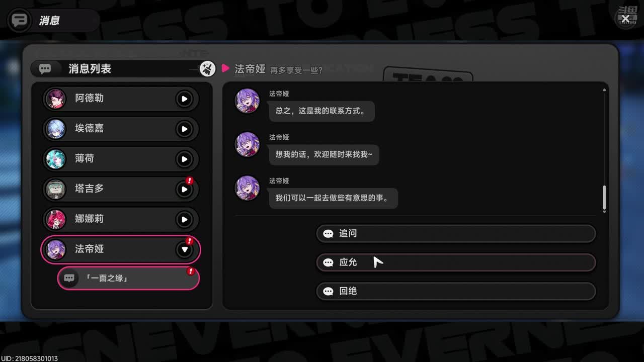644x362 pixels.
Task: Select the 薄荷 contact name
Action: [x=85, y=159]
